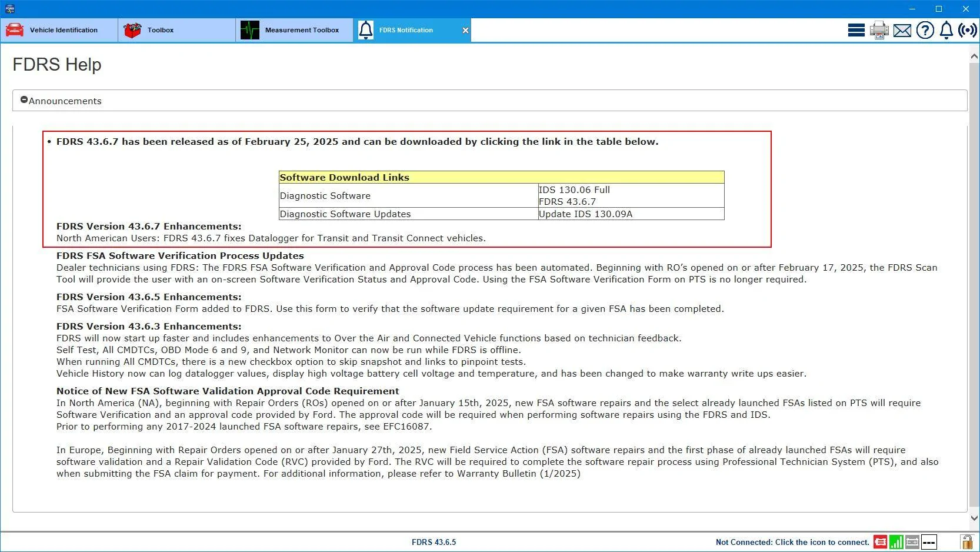Click the red vehicle connection status icon
The width and height of the screenshot is (980, 552).
pos(880,542)
